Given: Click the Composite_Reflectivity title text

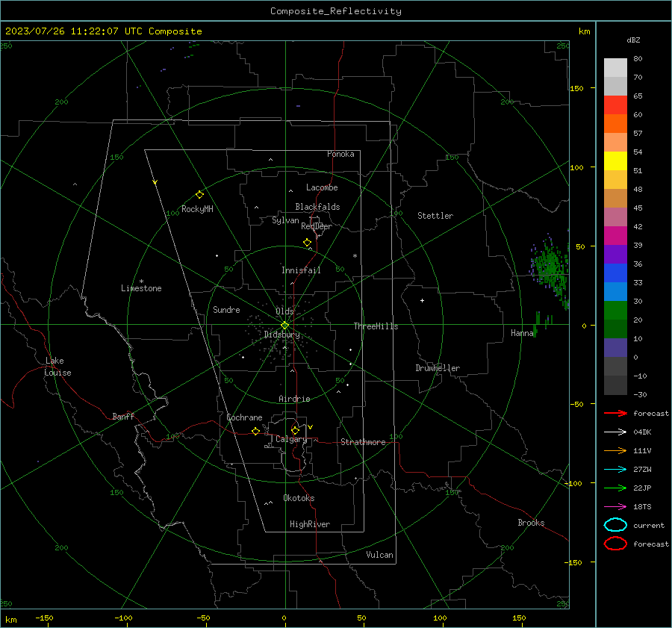Looking at the screenshot, I should [x=335, y=11].
